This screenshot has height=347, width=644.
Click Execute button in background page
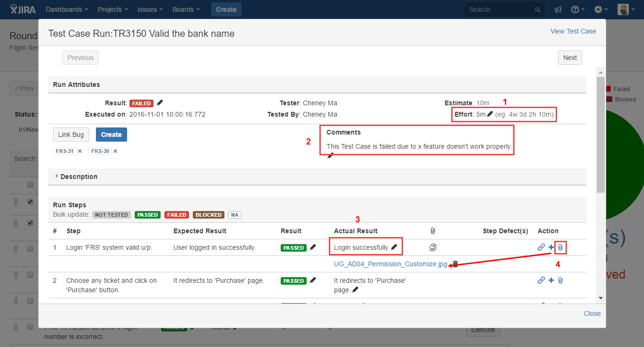point(483,330)
